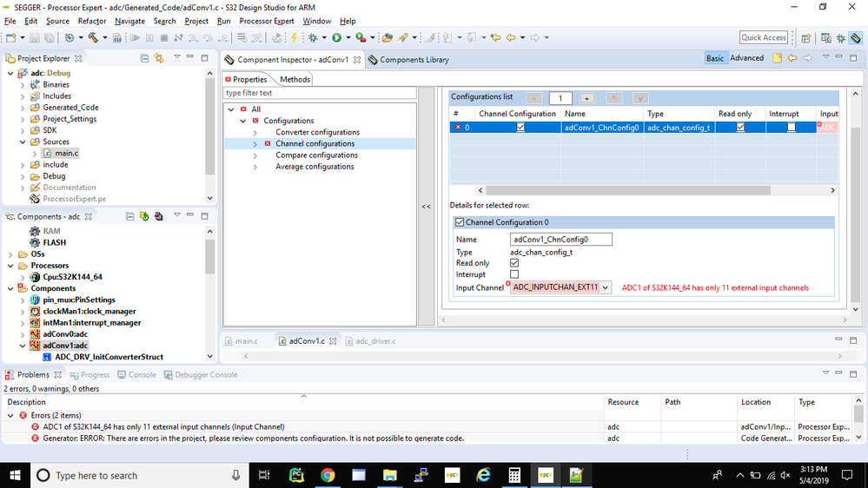This screenshot has height=488, width=868.
Task: Open File Explorer from the taskbar
Action: [390, 475]
